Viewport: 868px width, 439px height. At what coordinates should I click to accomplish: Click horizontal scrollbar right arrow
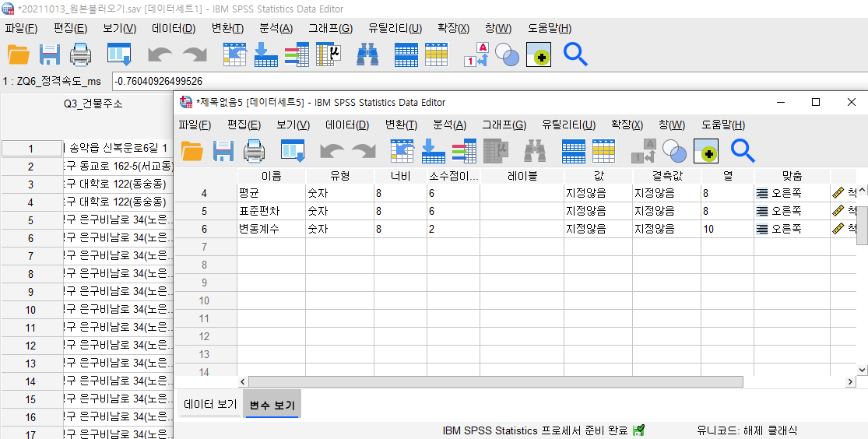tap(851, 382)
